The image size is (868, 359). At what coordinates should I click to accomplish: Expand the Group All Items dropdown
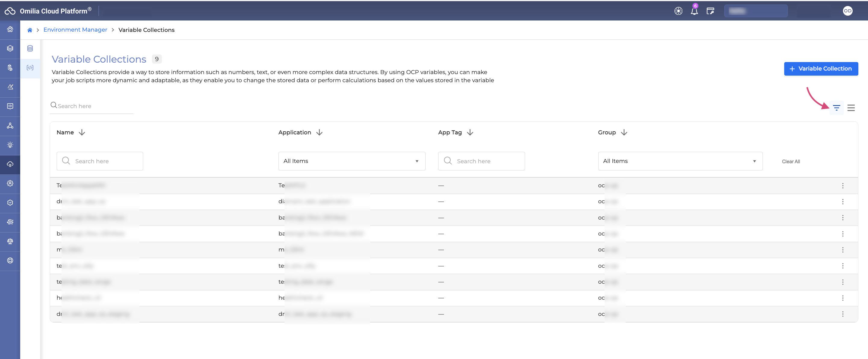(x=680, y=161)
